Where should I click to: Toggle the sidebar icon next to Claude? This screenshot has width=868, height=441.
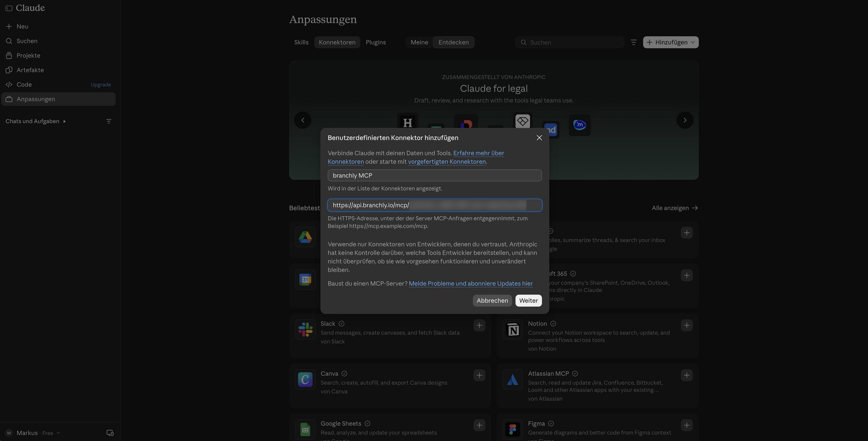point(9,8)
